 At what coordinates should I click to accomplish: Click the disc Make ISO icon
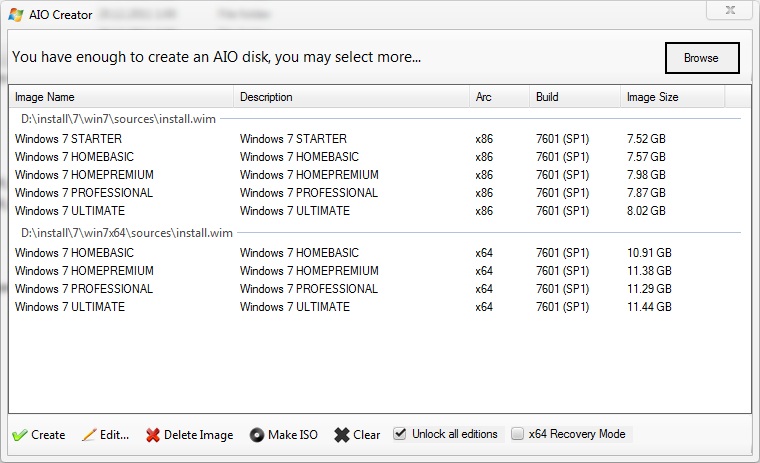(257, 435)
